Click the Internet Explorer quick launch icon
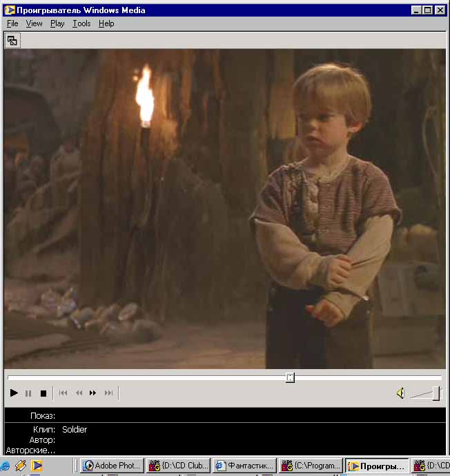This screenshot has width=450, height=476. pyautogui.click(x=5, y=466)
